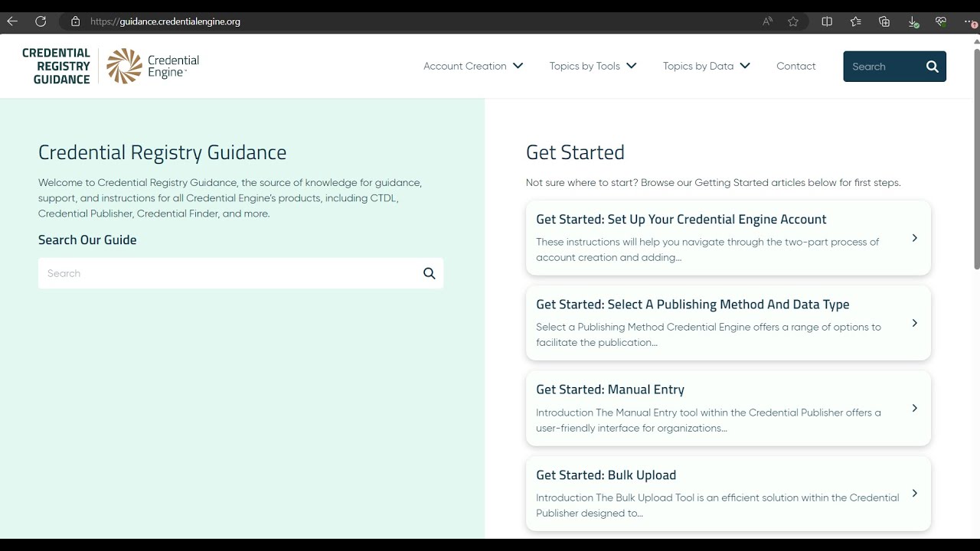Viewport: 980px width, 551px height.
Task: Click the Bulk Upload card's Introduction description text
Action: [x=717, y=505]
